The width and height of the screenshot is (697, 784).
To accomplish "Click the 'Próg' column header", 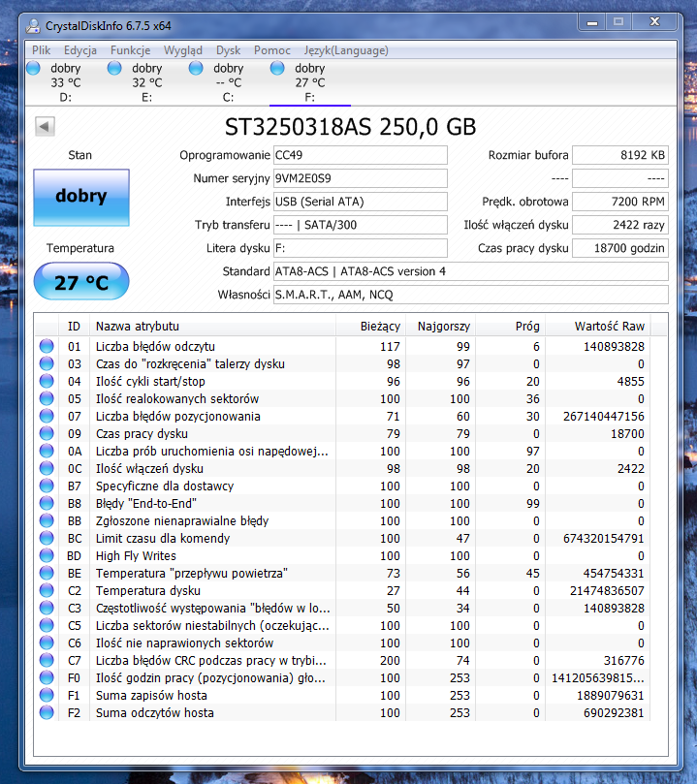I will click(x=511, y=327).
